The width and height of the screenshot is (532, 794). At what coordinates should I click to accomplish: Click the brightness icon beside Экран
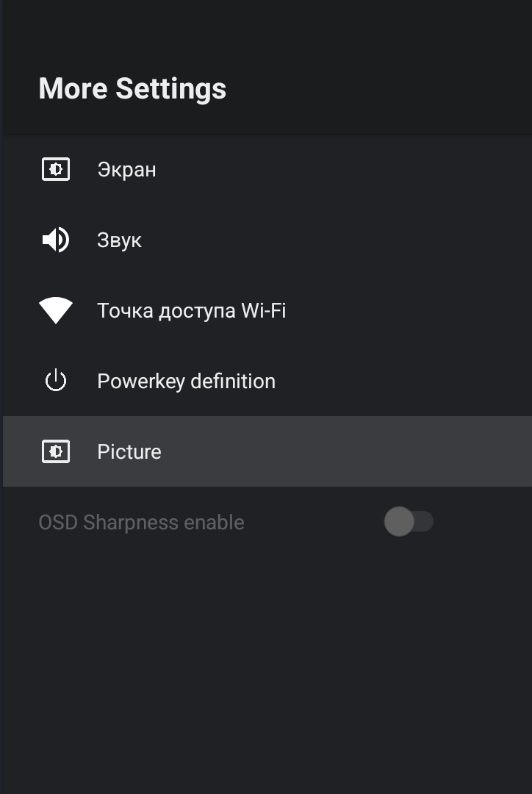coord(56,170)
